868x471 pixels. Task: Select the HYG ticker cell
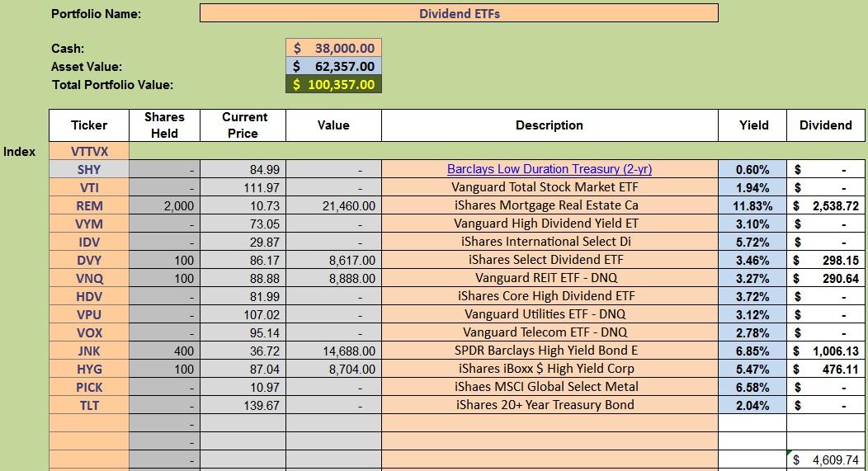pyautogui.click(x=88, y=370)
